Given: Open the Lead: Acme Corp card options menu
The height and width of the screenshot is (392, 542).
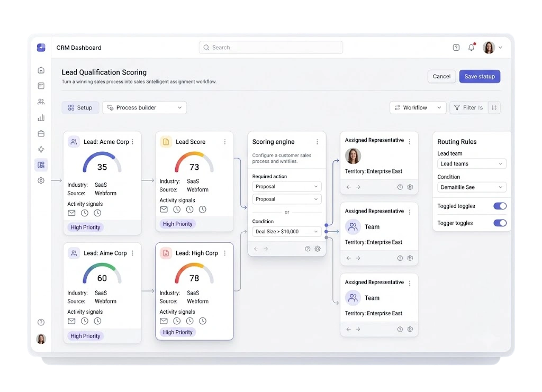Looking at the screenshot, I should (133, 142).
